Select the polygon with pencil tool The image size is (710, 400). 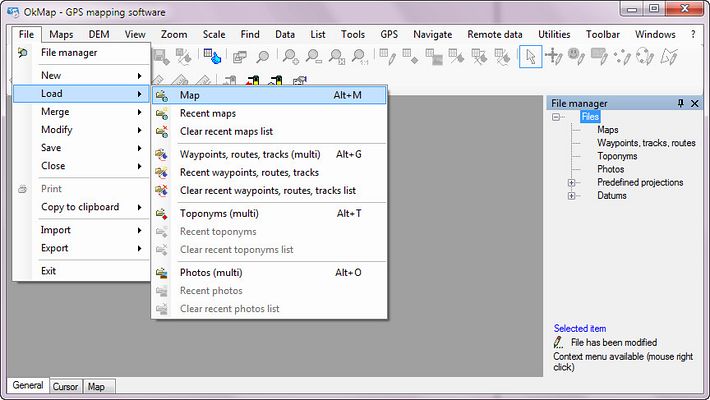click(668, 57)
